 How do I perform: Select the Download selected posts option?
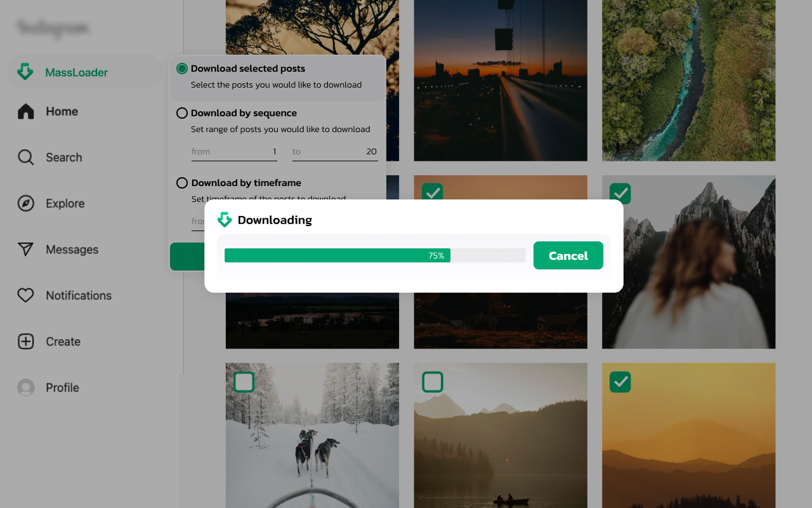182,68
